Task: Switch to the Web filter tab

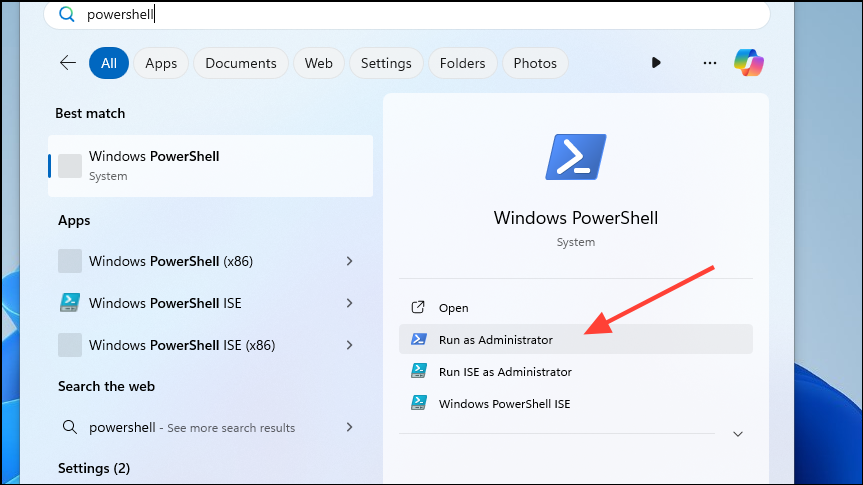Action: coord(319,63)
